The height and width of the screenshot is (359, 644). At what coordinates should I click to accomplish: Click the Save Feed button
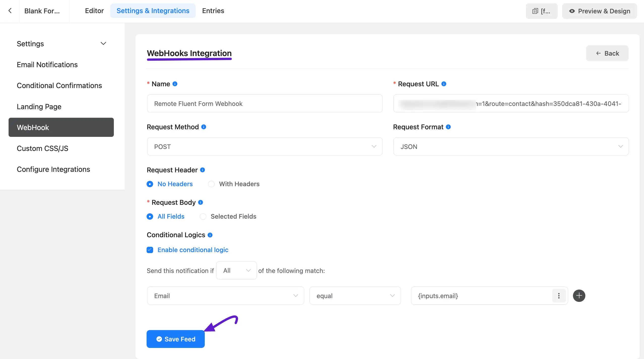point(176,339)
